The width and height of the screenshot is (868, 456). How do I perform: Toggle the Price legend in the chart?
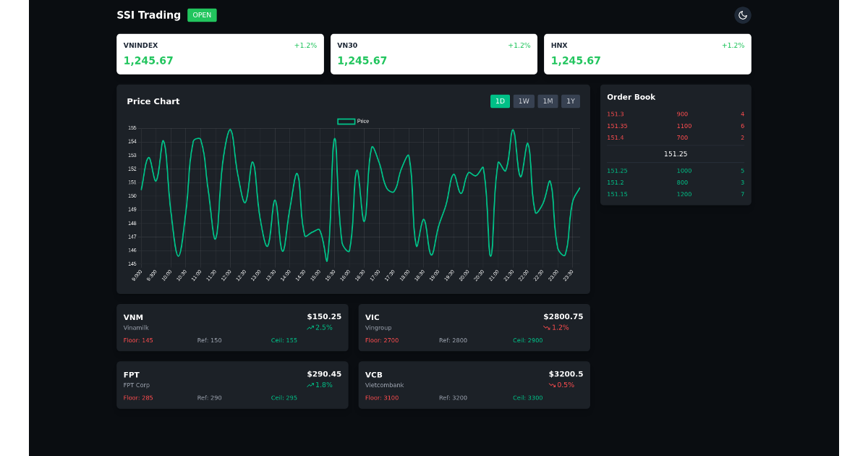click(352, 121)
